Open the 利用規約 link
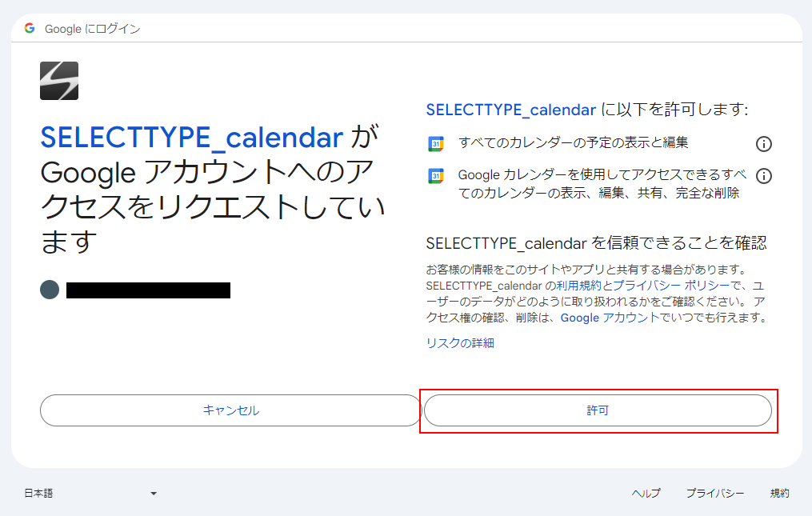Screen dimensions: 812x516 click(578, 286)
